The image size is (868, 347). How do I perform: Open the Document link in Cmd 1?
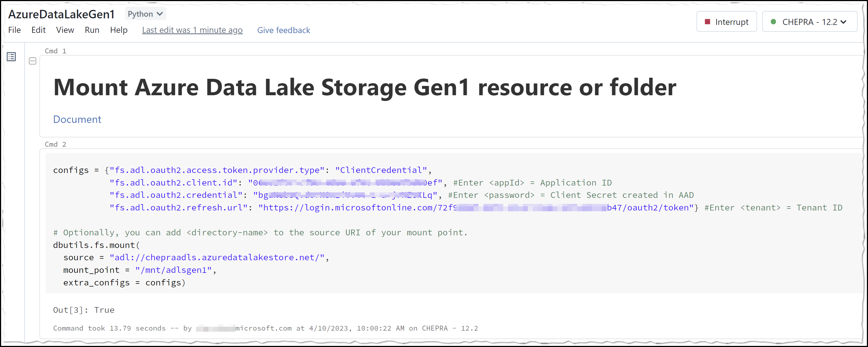pyautogui.click(x=77, y=119)
